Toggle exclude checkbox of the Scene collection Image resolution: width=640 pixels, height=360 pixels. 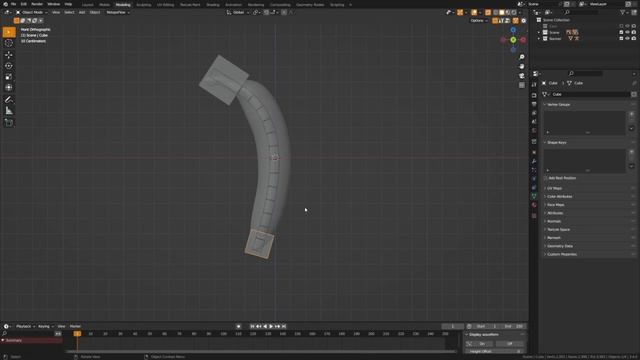coord(621,32)
